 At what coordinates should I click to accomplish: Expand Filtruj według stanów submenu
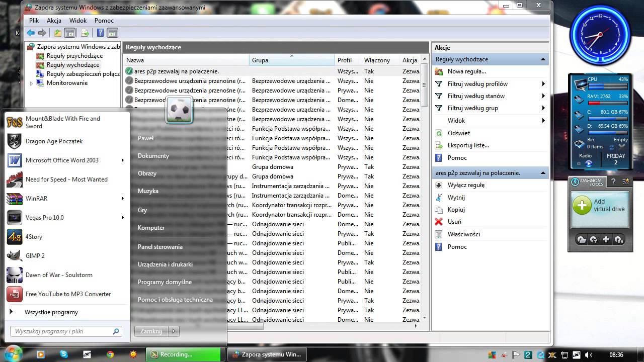coord(543,96)
